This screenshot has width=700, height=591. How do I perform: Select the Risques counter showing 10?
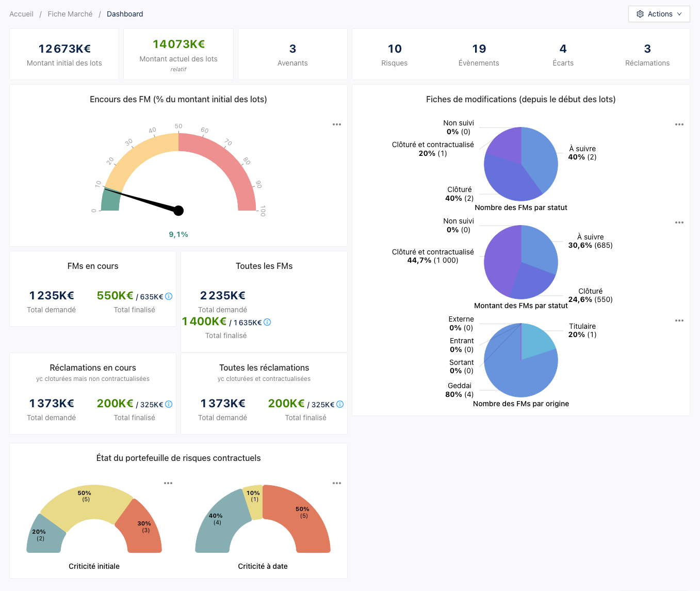point(395,54)
